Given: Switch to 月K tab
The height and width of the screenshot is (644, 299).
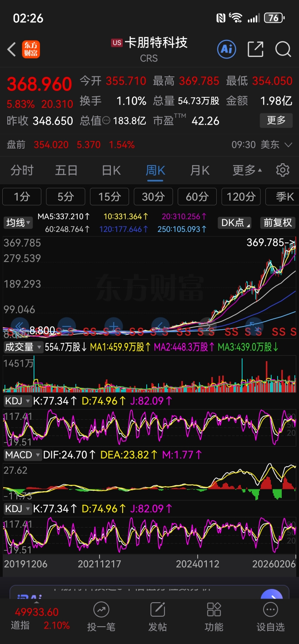Looking at the screenshot, I should (200, 171).
